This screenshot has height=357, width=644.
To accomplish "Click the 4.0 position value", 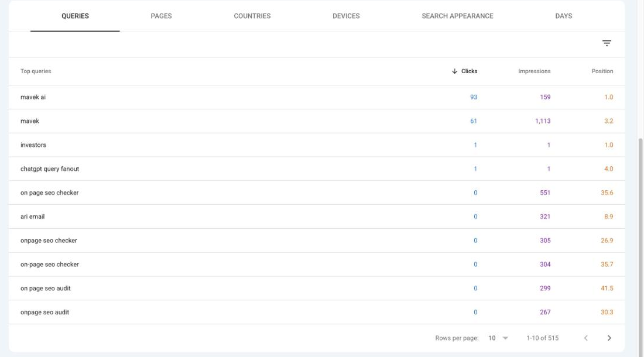I will 609,169.
